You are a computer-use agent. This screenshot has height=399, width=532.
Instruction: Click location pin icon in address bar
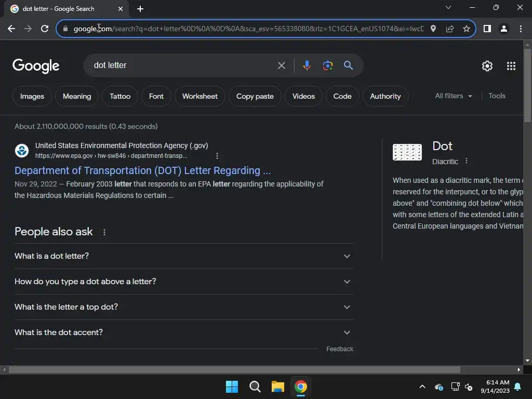pos(433,29)
